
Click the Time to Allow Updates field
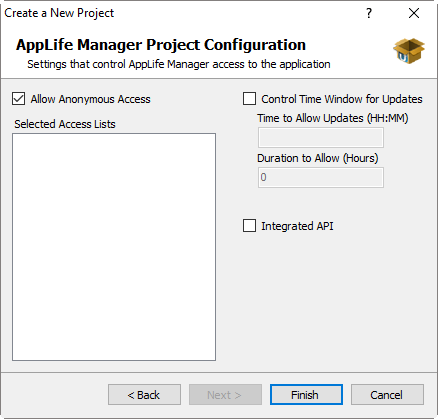321,137
